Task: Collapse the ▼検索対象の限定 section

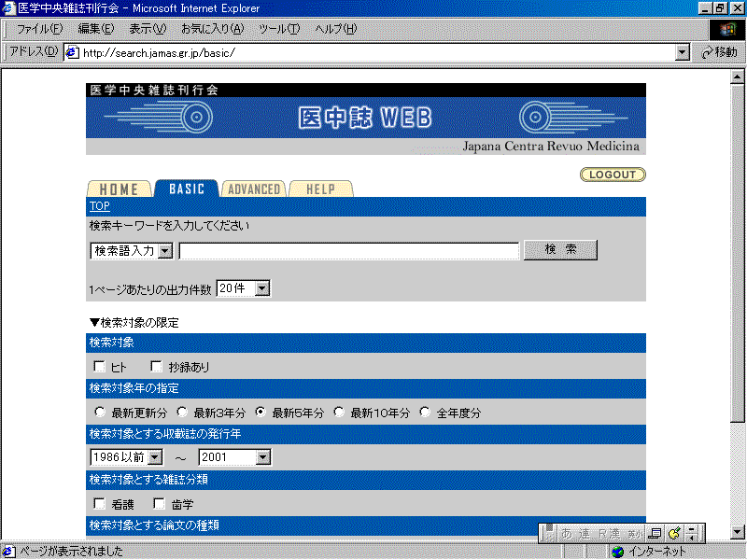Action: tap(134, 323)
